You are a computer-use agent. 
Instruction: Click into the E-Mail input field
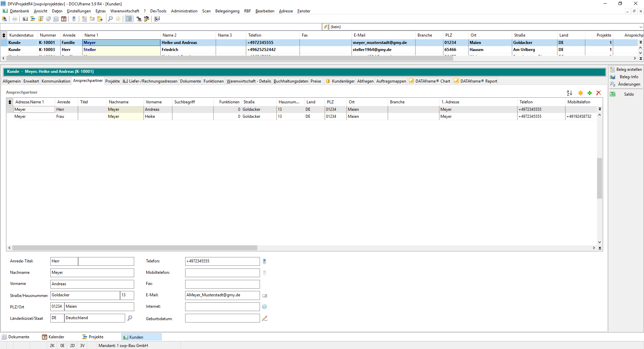tap(222, 295)
